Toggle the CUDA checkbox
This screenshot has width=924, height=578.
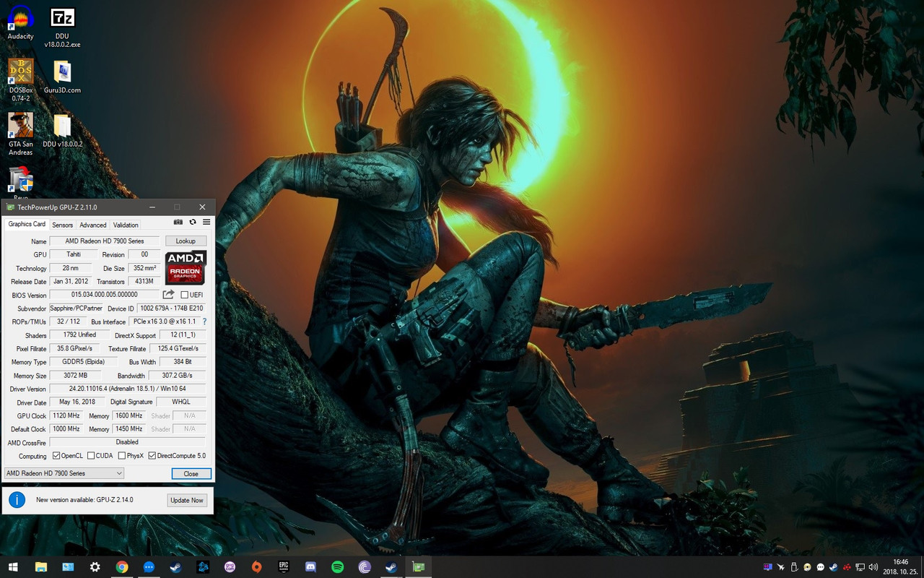click(91, 456)
